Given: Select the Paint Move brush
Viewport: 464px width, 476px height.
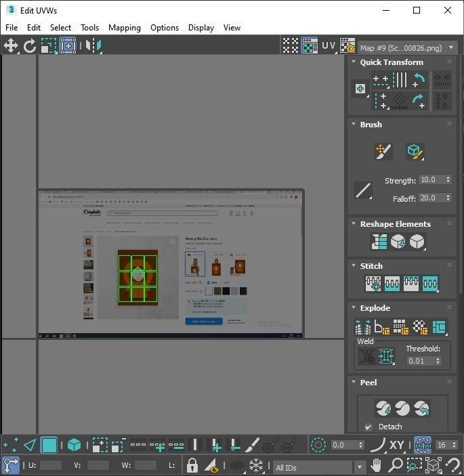Looking at the screenshot, I should (383, 151).
